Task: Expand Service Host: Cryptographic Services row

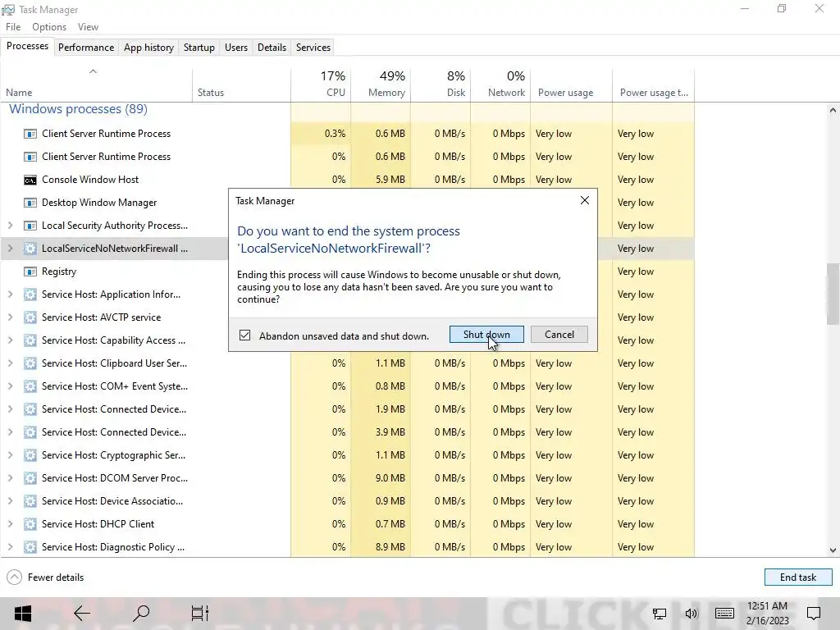Action: (x=10, y=455)
